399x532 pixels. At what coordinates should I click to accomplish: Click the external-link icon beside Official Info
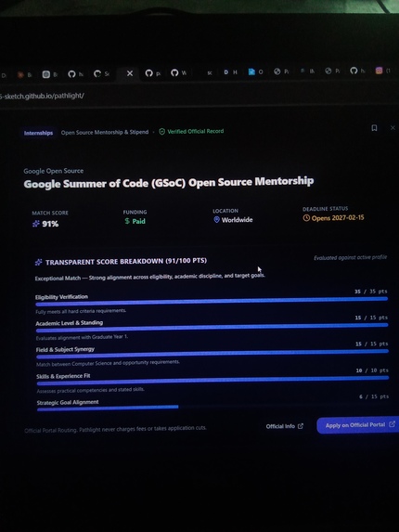click(x=301, y=426)
